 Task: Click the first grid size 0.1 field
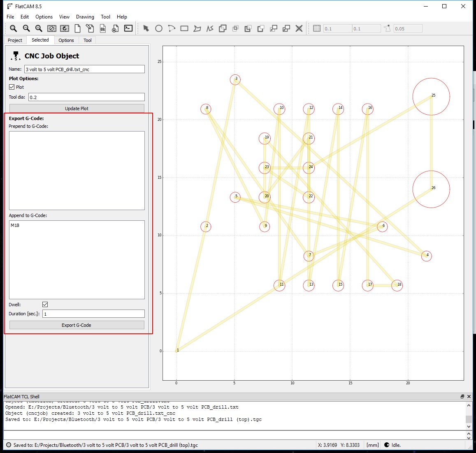pos(337,28)
